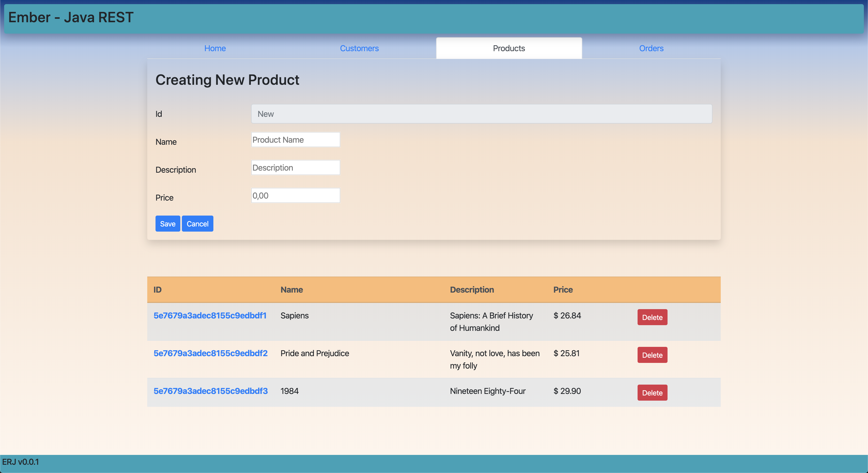This screenshot has height=473, width=868.
Task: Focus the Product Name input field
Action: [296, 140]
